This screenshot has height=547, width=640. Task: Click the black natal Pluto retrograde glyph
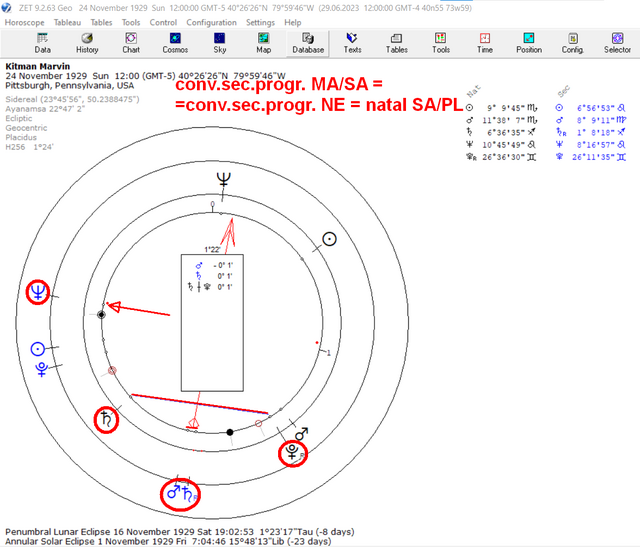coord(292,452)
